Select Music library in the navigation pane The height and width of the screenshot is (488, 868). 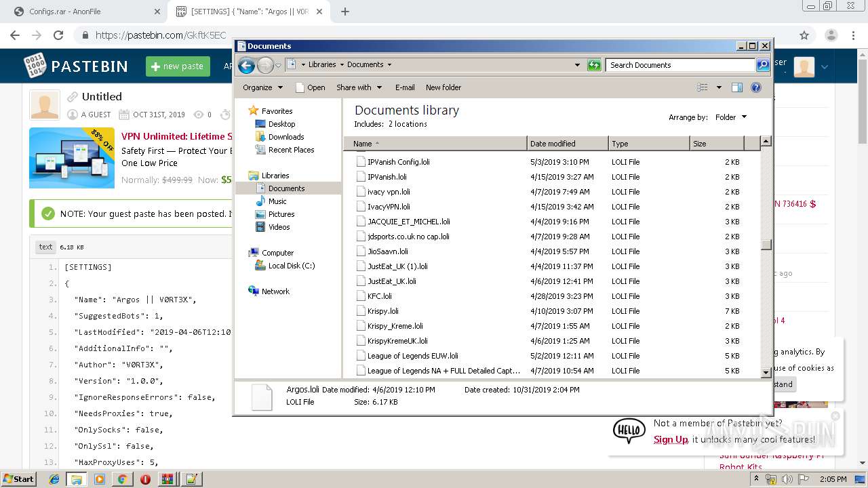277,201
